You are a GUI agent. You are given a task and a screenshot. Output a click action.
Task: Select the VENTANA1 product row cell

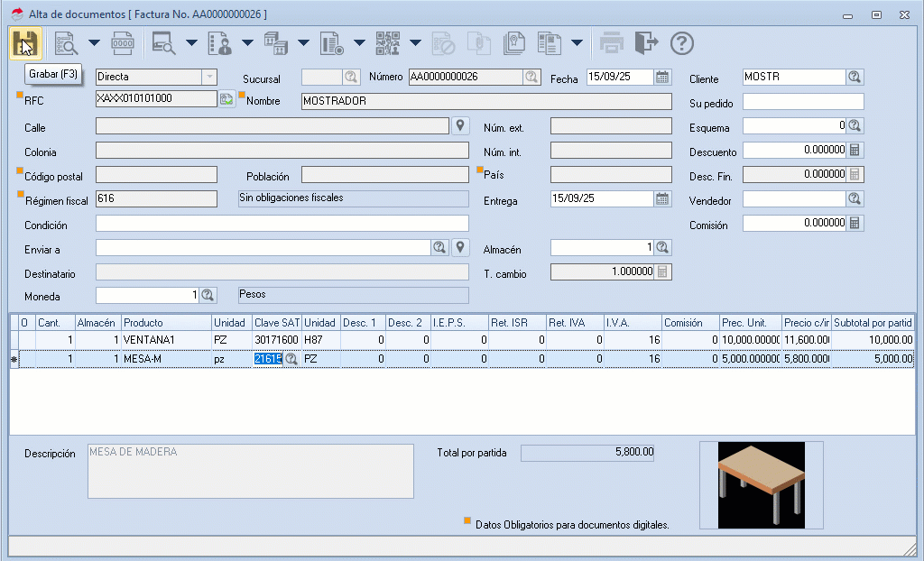tap(165, 340)
